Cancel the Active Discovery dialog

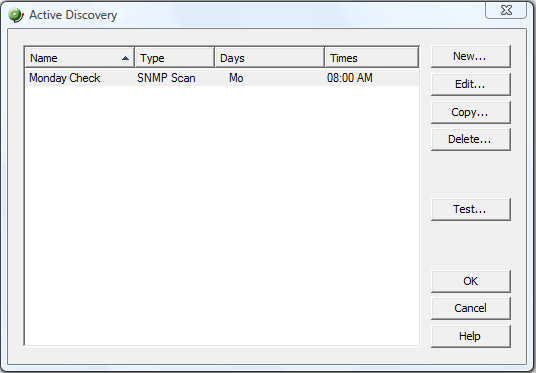pos(471,308)
